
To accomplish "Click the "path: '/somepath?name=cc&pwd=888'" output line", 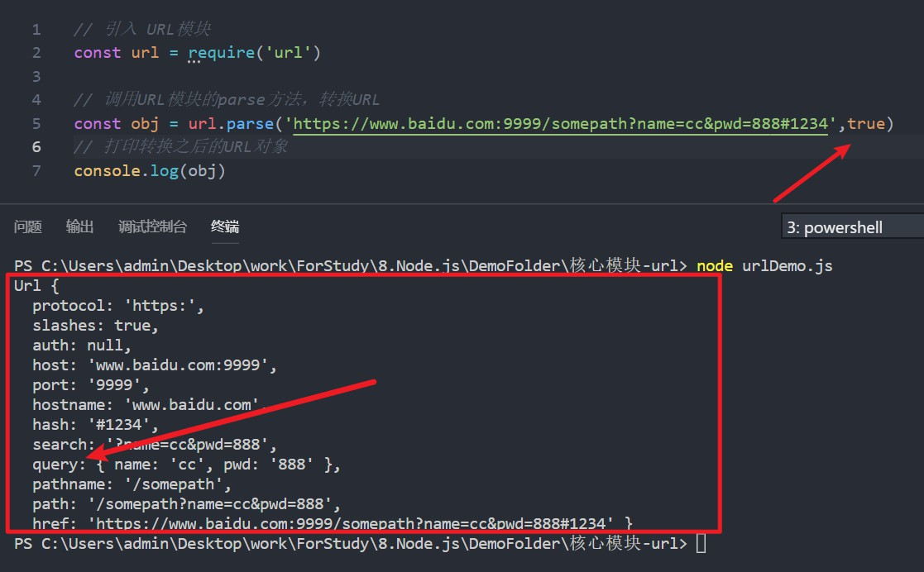I will tap(186, 504).
